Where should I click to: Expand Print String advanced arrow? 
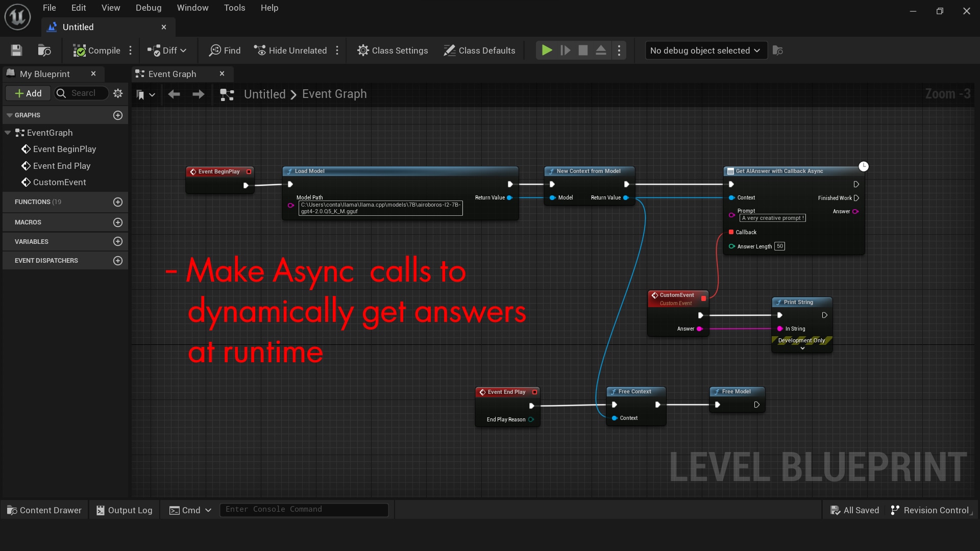tap(802, 348)
